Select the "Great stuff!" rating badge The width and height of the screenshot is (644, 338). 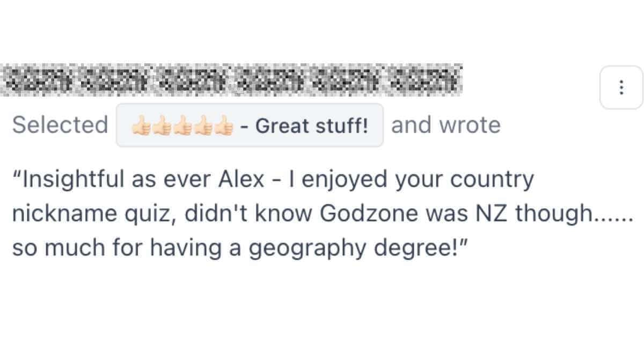coord(250,125)
